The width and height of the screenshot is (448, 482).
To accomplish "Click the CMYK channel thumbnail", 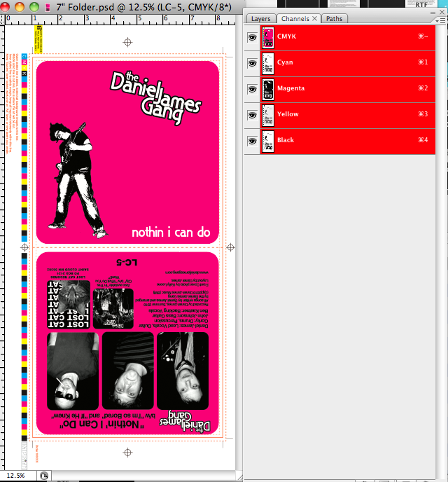I will click(267, 38).
